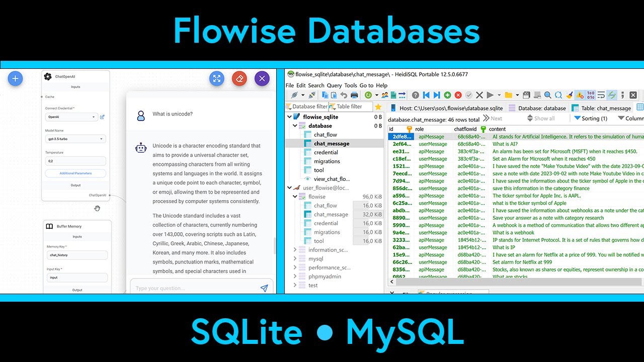Open the gpt-3.5-turbo model dropdown
Screen dimensions: 644x362
pos(75,139)
